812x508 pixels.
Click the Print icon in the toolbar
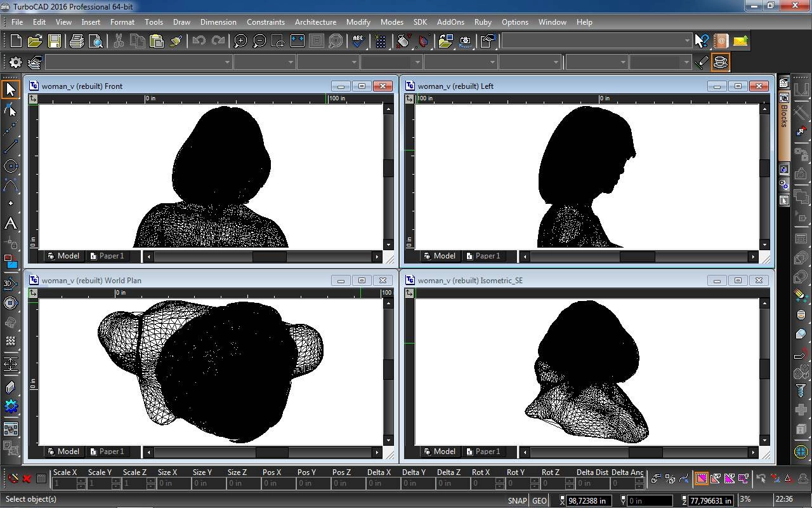[x=77, y=41]
